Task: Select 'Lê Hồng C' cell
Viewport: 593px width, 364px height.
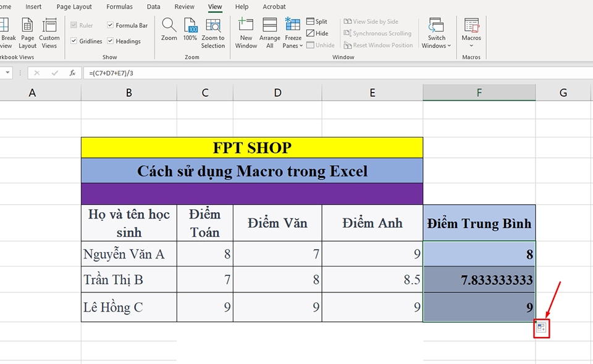Action: tap(129, 307)
